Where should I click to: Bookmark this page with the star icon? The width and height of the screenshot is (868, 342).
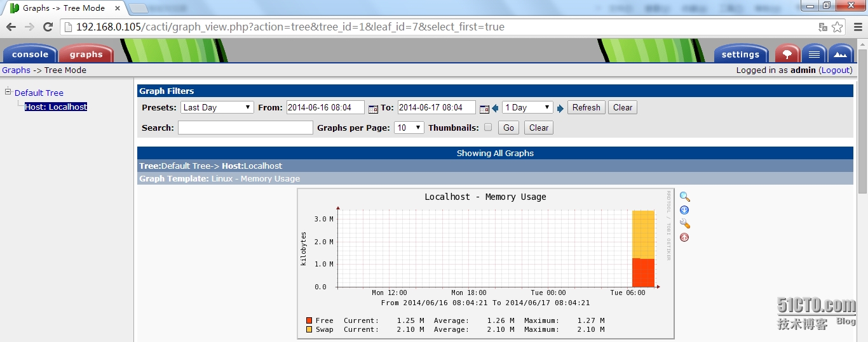click(x=837, y=27)
